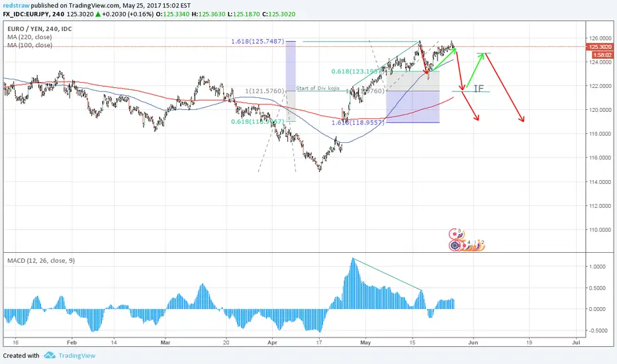Click the Jun date axis label
Viewport: 617px width, 364px height.
point(473,342)
